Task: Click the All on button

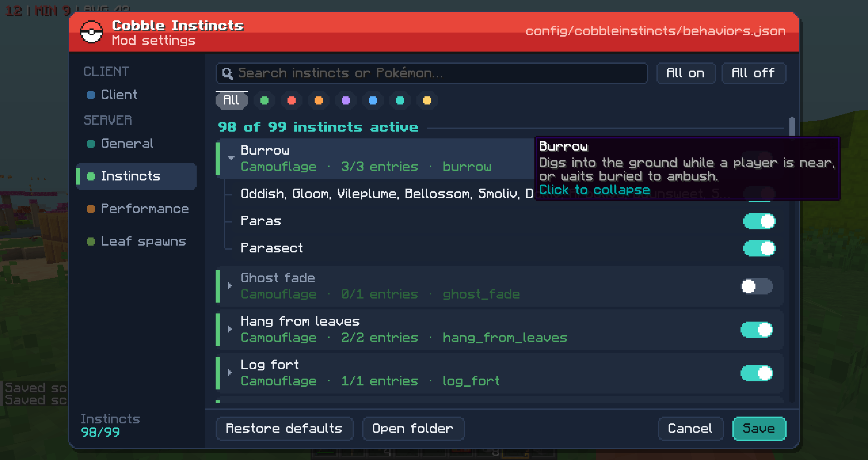Action: pyautogui.click(x=685, y=73)
